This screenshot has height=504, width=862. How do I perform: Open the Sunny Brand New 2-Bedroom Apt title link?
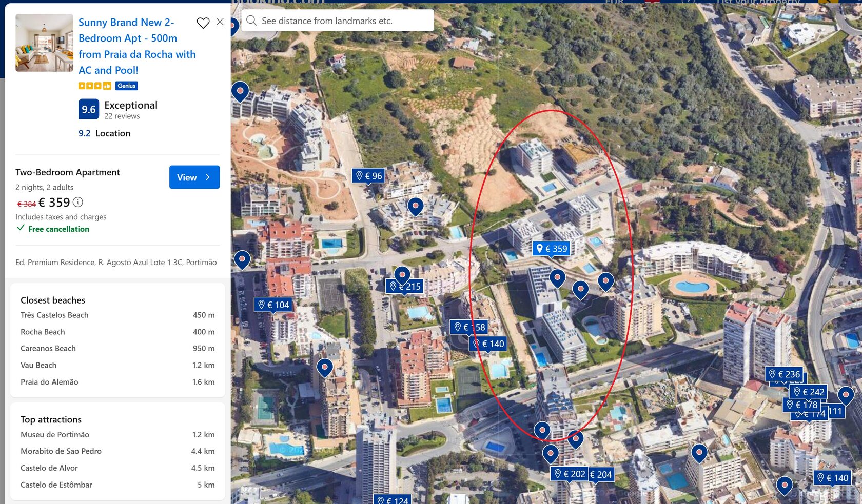(137, 46)
